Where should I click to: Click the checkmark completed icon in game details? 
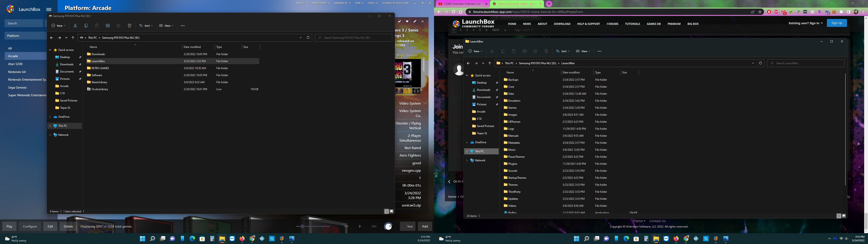[399, 21]
